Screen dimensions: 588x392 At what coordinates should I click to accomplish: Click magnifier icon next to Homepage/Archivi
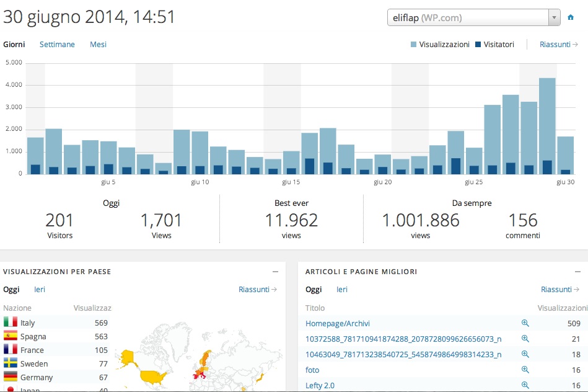(525, 323)
